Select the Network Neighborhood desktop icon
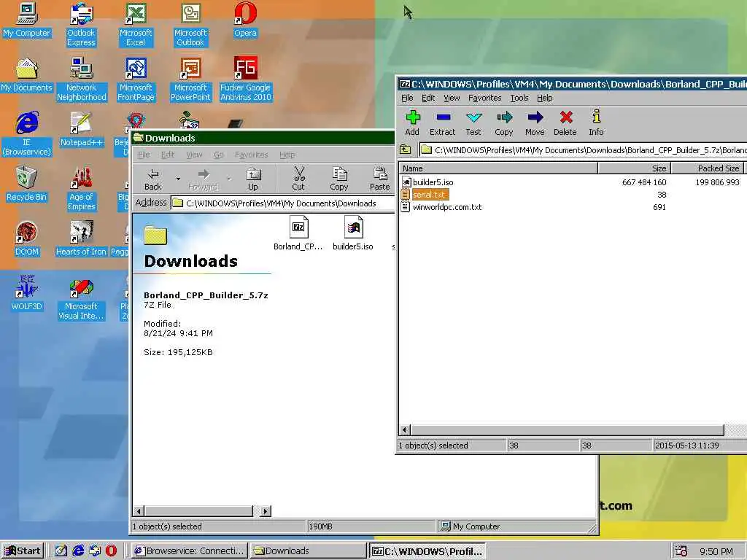The width and height of the screenshot is (747, 560). (81, 79)
